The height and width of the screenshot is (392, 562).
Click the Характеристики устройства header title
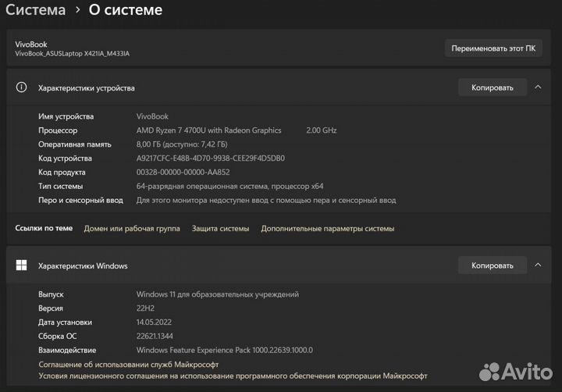pos(86,88)
